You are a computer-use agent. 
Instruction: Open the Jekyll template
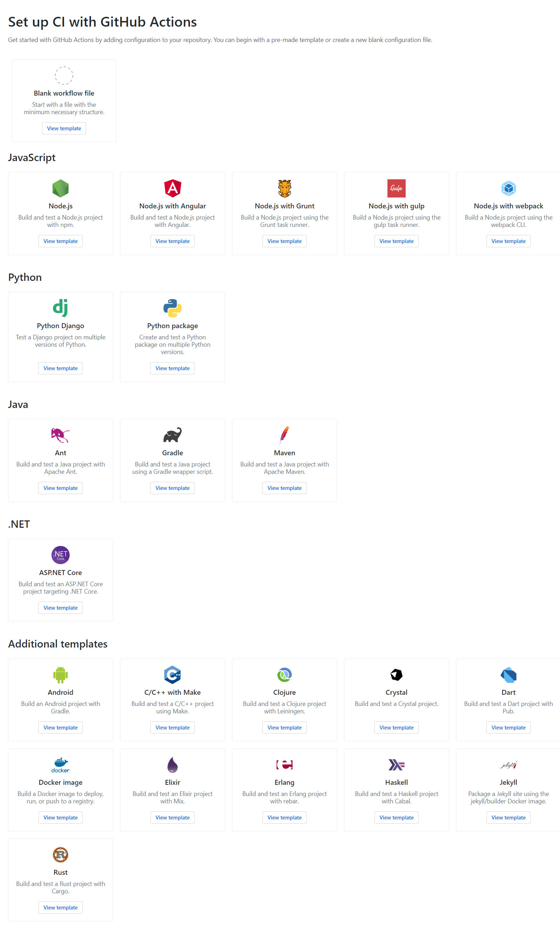coord(509,818)
